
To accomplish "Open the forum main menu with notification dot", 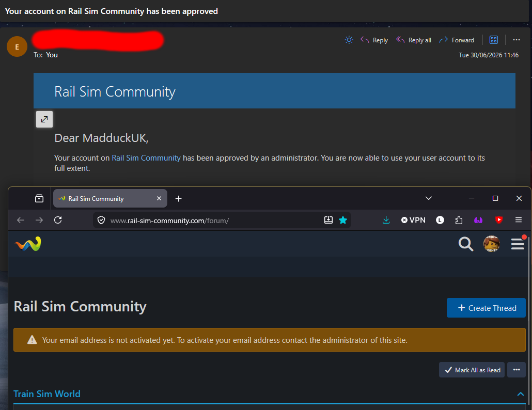I will pos(518,244).
